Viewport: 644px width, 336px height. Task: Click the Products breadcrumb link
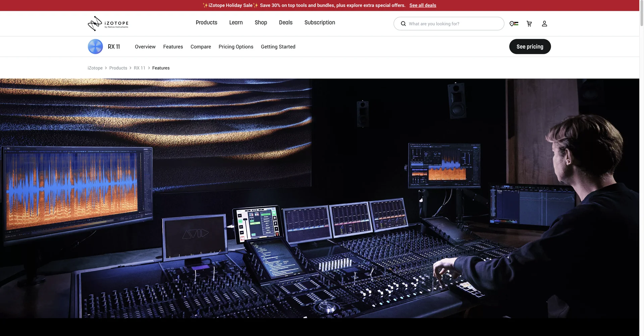pos(118,68)
